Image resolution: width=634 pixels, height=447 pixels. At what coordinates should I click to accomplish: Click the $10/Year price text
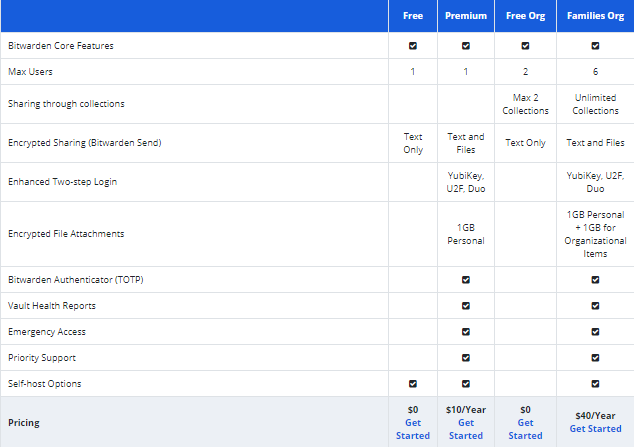point(466,410)
